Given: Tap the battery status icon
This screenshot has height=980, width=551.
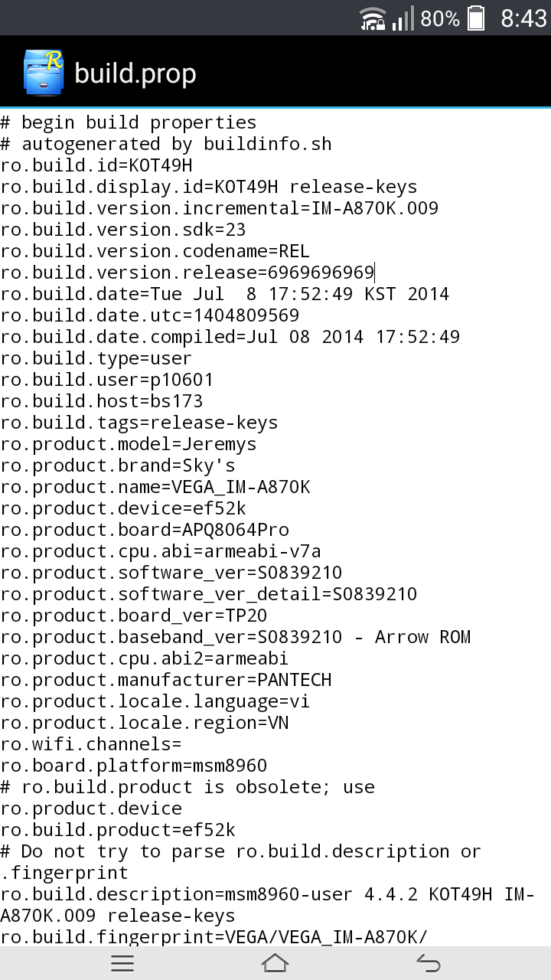Looking at the screenshot, I should tap(476, 18).
